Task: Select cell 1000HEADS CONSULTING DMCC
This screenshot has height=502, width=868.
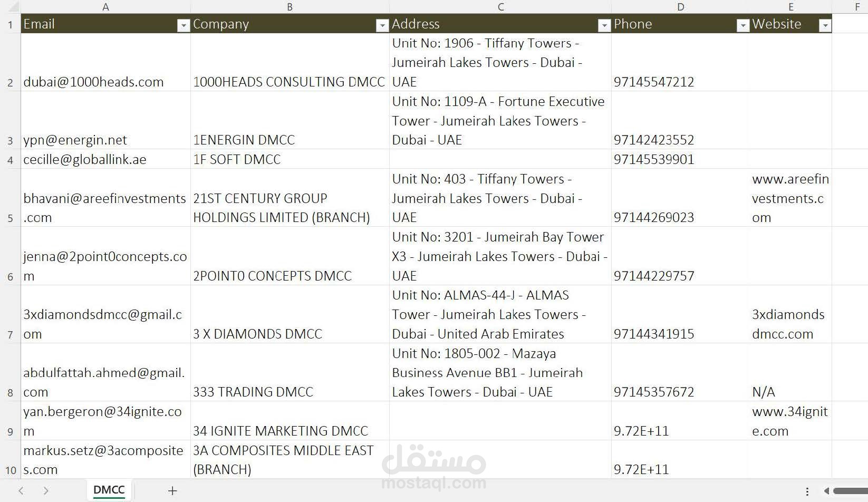Action: point(290,62)
